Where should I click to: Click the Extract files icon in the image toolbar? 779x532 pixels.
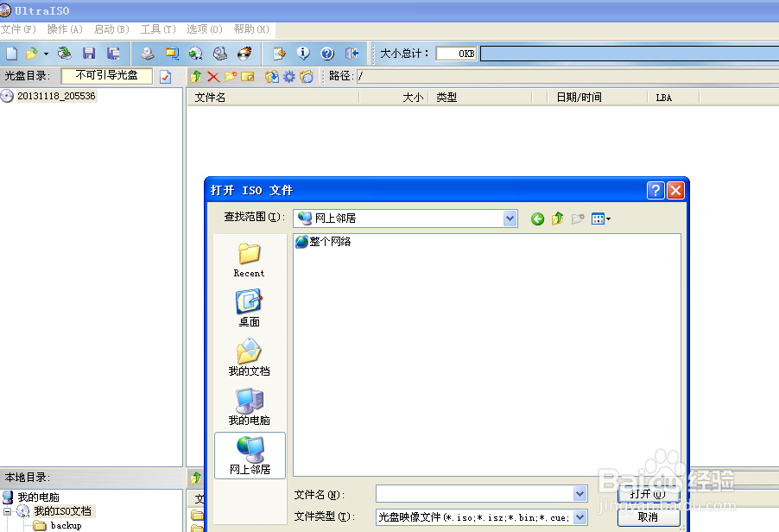[272, 77]
